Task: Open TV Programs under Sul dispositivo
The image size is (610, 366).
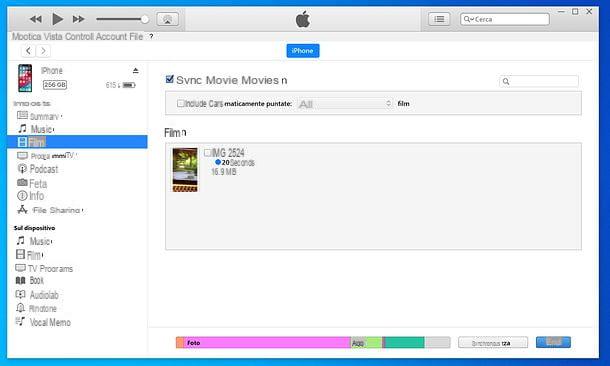Action: 44,269
